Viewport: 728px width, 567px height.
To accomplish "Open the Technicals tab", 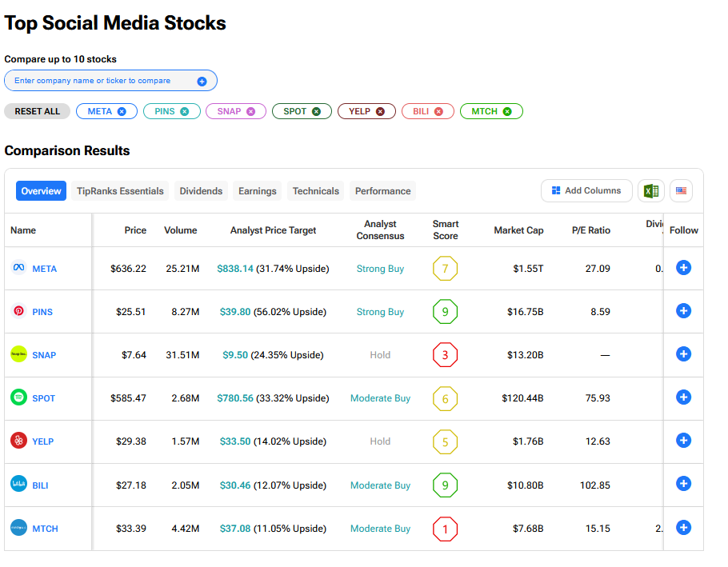I will 315,191.
